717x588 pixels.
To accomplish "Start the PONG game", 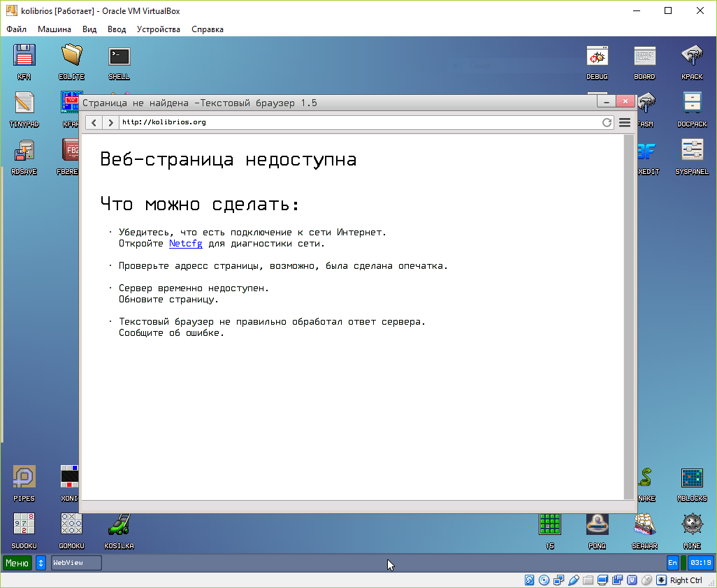I will click(597, 524).
